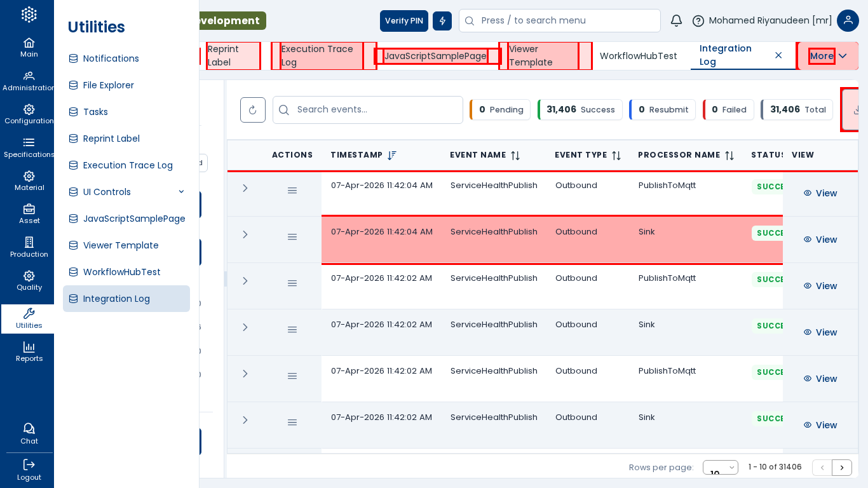Select File Explorer in Utilities menu
The height and width of the screenshot is (488, 868).
click(108, 85)
